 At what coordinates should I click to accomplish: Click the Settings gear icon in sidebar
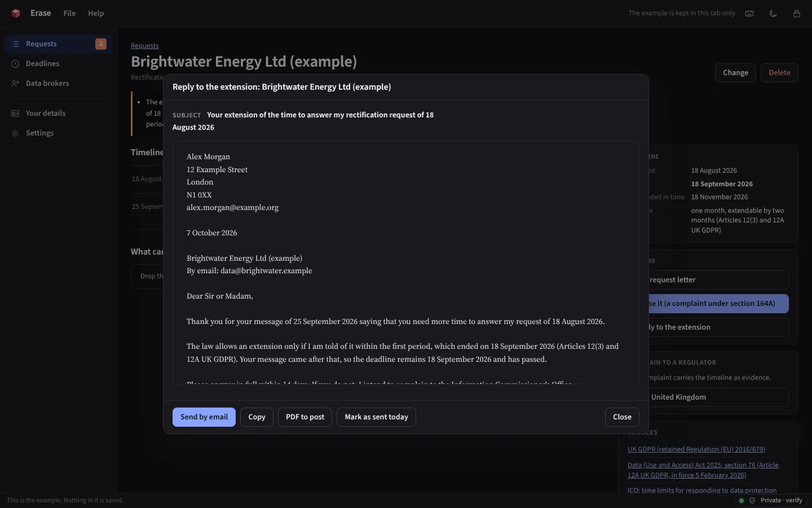[x=15, y=133]
